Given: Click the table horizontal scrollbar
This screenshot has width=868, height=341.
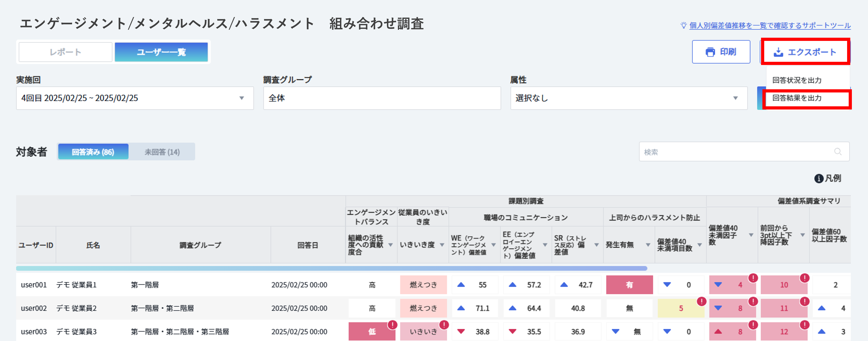Looking at the screenshot, I should click(x=332, y=269).
